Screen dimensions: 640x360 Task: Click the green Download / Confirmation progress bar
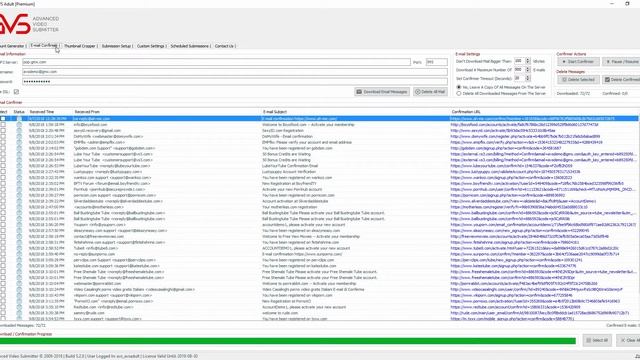coord(288,340)
